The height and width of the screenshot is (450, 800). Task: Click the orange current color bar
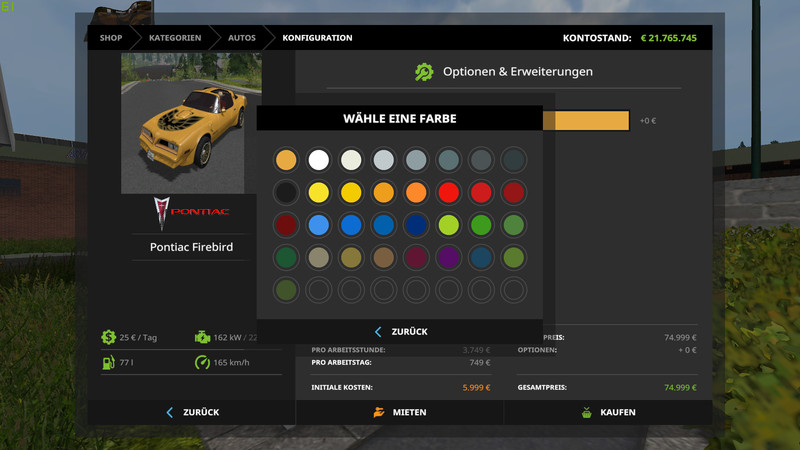(585, 121)
